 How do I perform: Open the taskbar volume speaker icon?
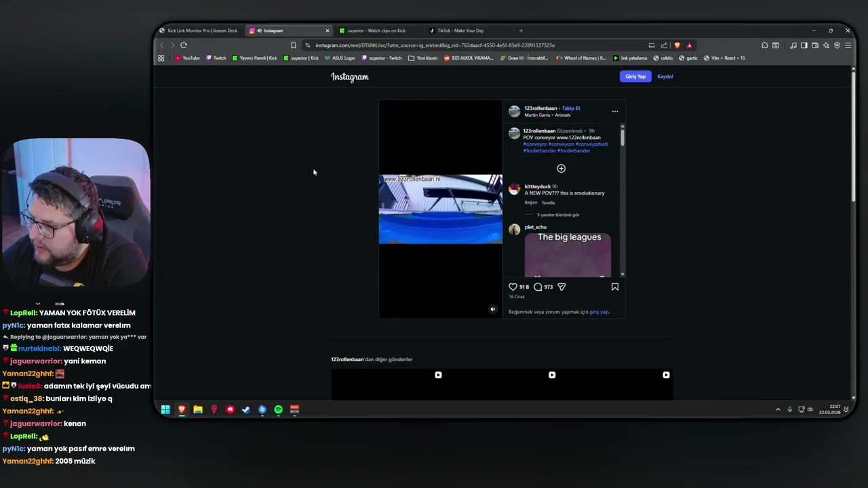[810, 409]
